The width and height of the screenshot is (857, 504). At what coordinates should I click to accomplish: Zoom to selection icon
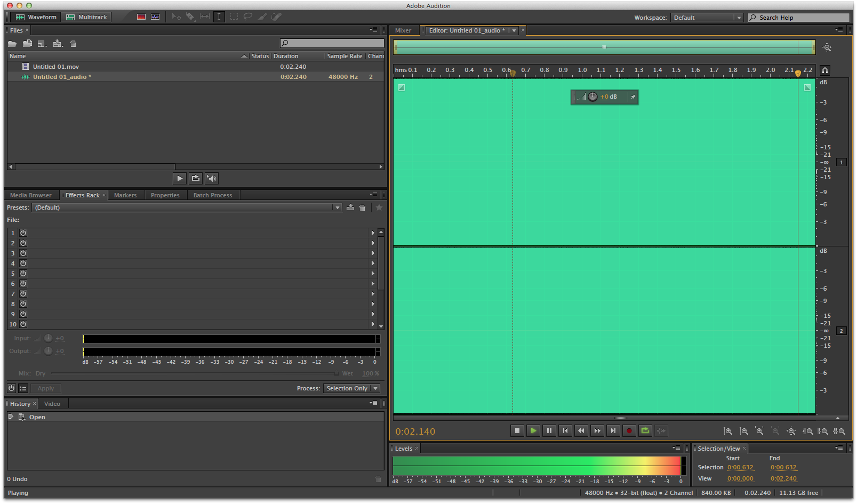pos(839,431)
